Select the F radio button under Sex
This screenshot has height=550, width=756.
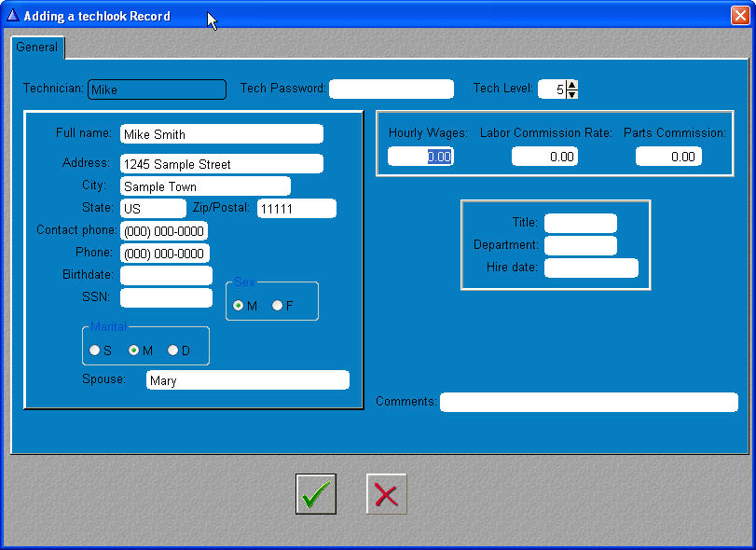click(278, 306)
